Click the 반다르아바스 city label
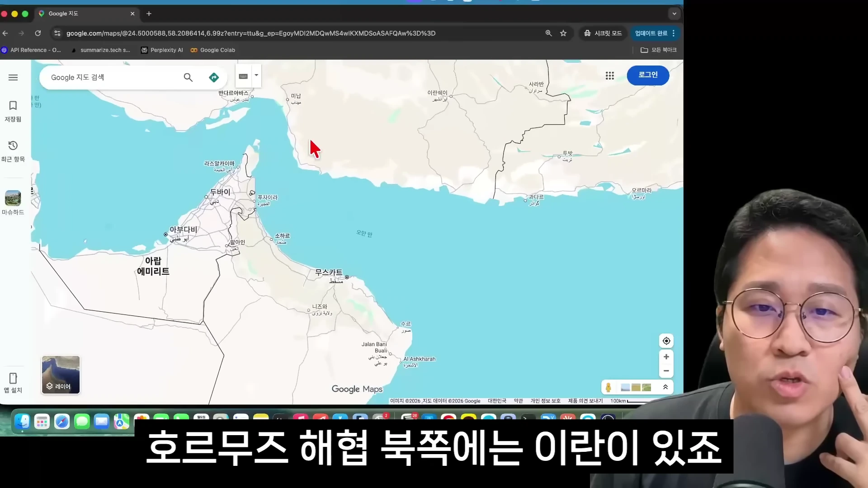 233,93
